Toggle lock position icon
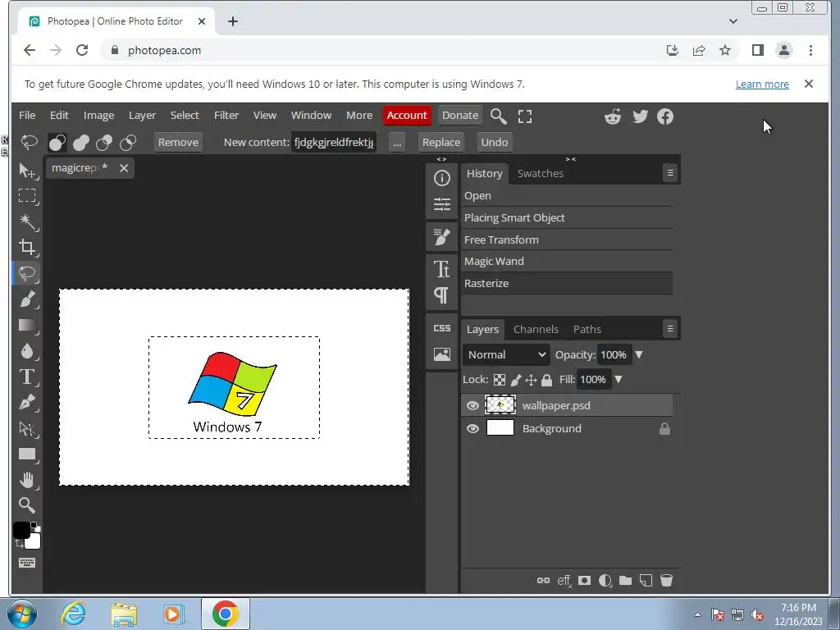The width and height of the screenshot is (840, 630). tap(531, 380)
